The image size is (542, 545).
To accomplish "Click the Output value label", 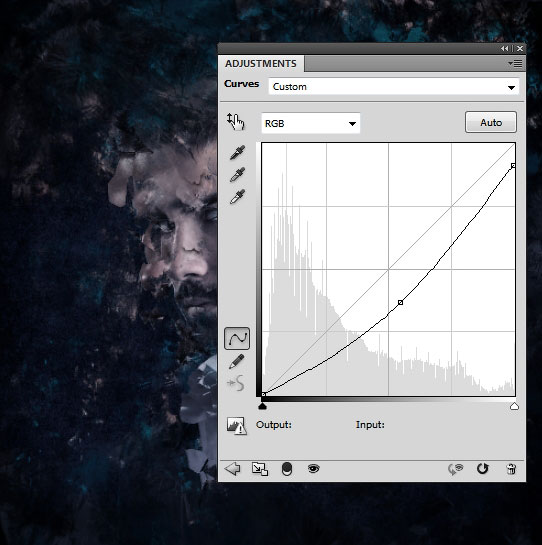I will click(274, 425).
